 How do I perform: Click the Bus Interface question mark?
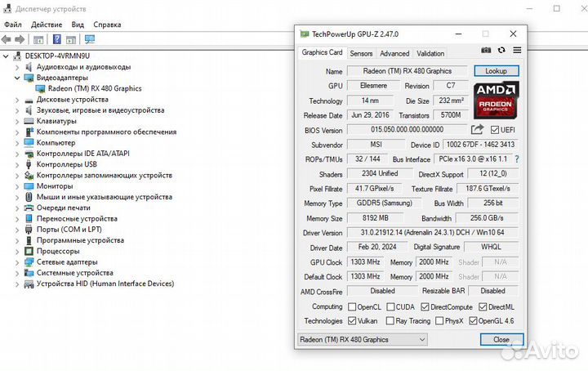[x=517, y=159]
